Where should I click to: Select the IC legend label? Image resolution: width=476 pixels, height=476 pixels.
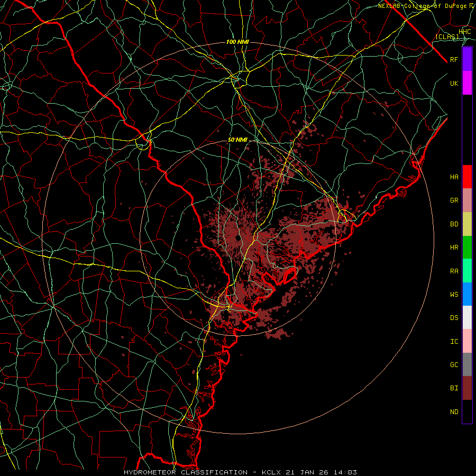[x=454, y=342]
